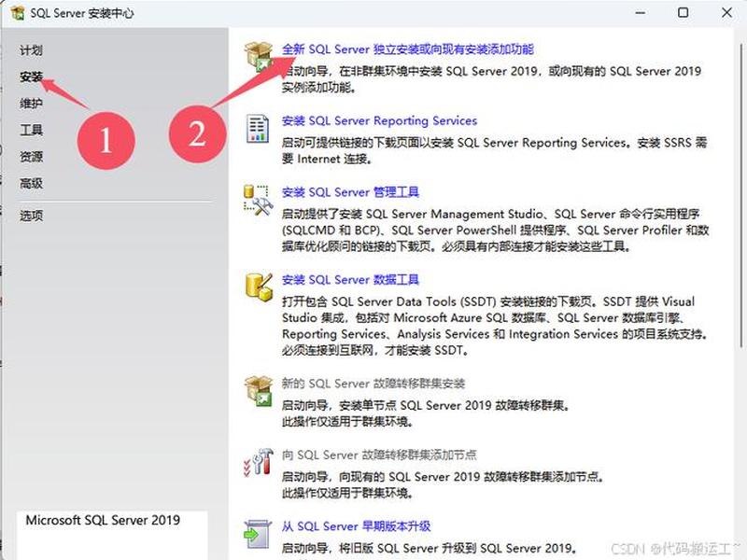Click the Microsoft SQL Server 2019 label
747x560 pixels.
click(103, 520)
